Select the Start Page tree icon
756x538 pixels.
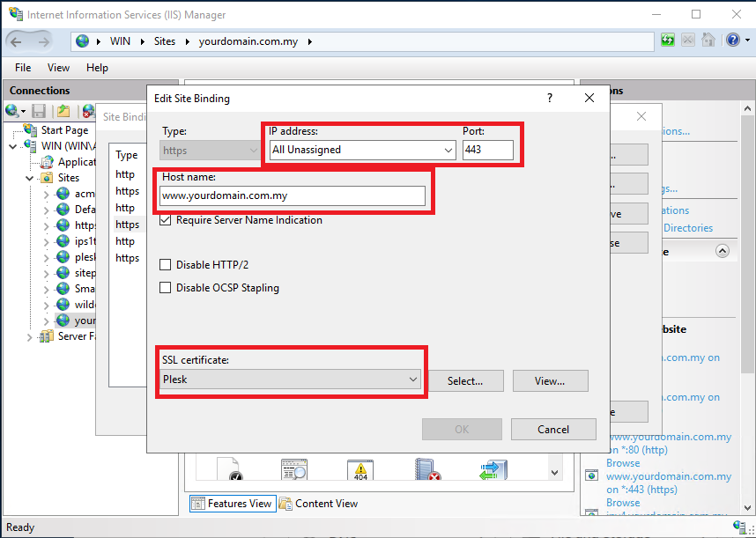click(x=31, y=129)
